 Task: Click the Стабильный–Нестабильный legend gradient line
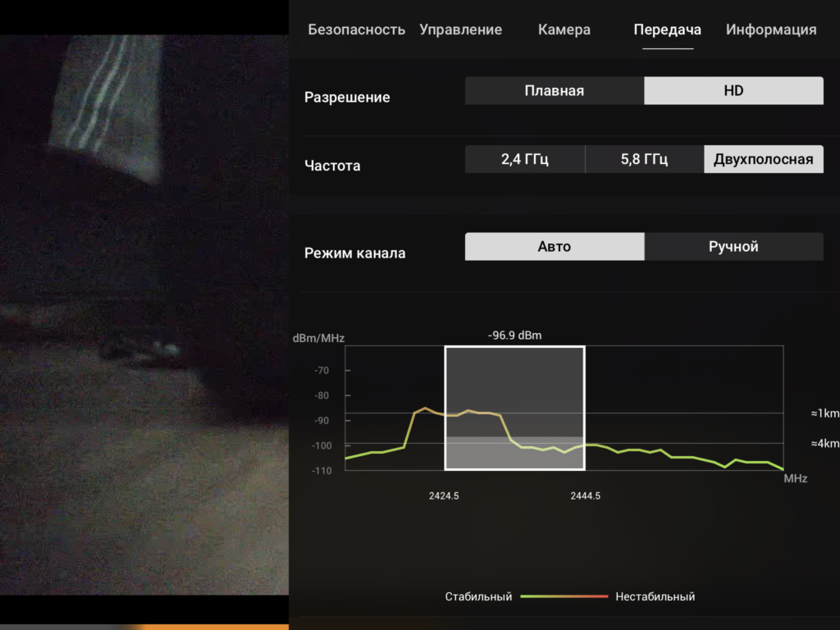tap(564, 596)
